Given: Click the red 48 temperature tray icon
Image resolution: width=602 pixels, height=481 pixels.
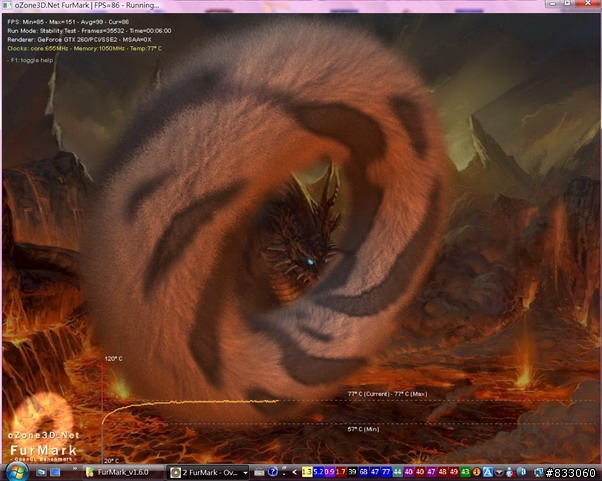Looking at the screenshot, I should click(443, 472).
